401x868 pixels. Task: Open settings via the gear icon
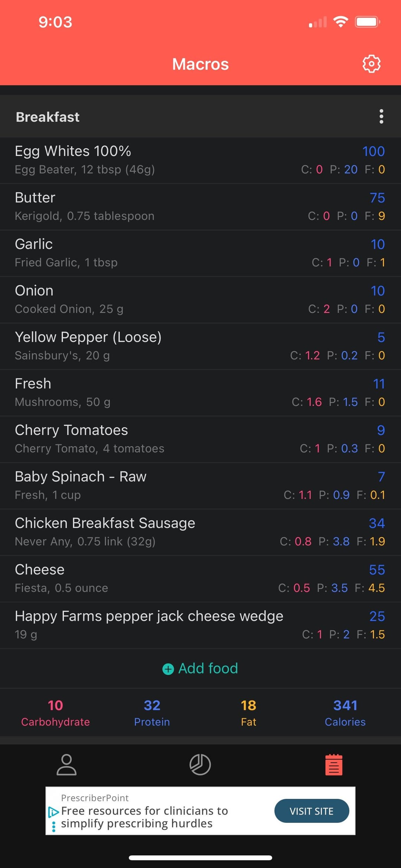371,64
